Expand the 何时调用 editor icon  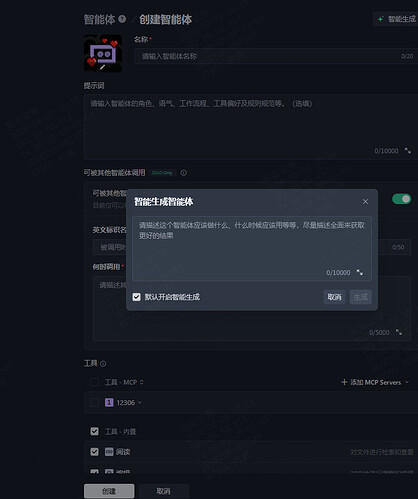click(399, 332)
